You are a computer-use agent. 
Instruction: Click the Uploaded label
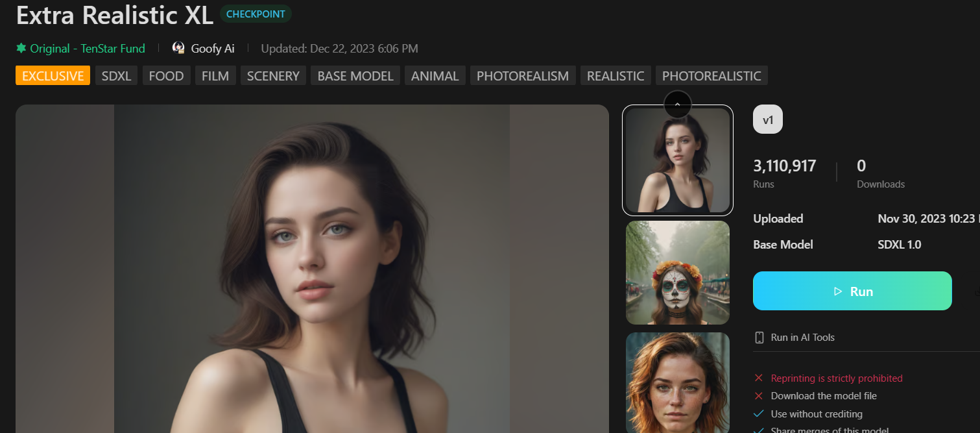778,219
